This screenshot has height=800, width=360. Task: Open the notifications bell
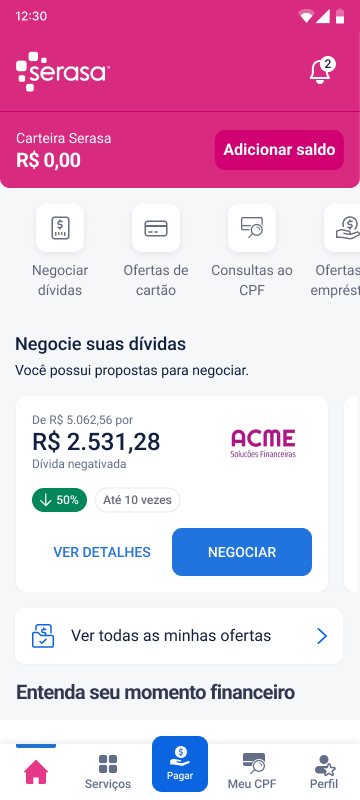321,71
